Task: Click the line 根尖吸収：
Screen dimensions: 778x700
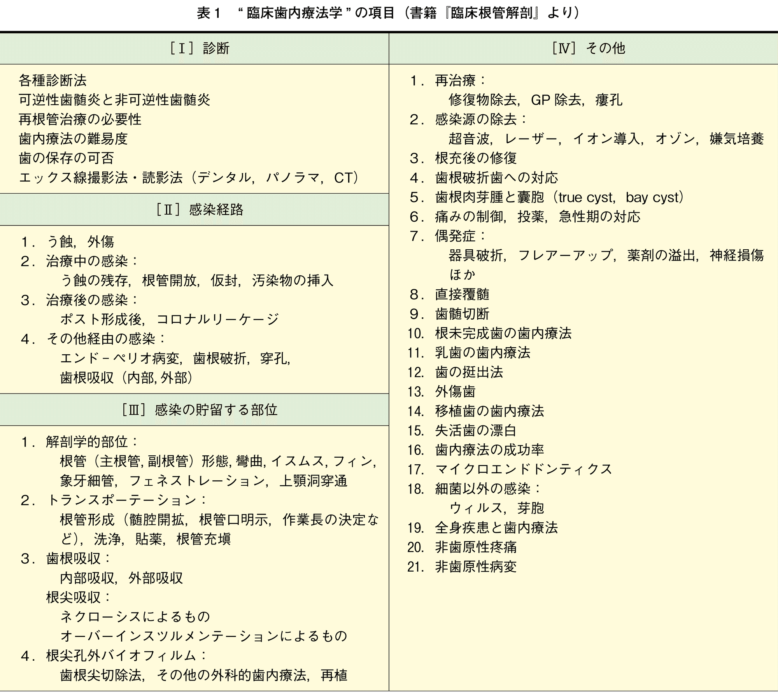Action: 79,598
